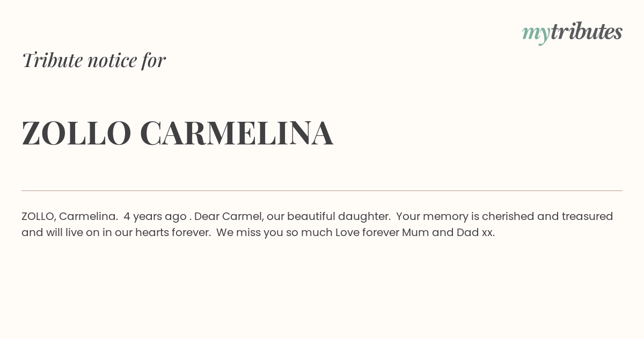Click the word 'Tribute' in the italic heading
Image resolution: width=644 pixels, height=338 pixels.
(x=53, y=60)
